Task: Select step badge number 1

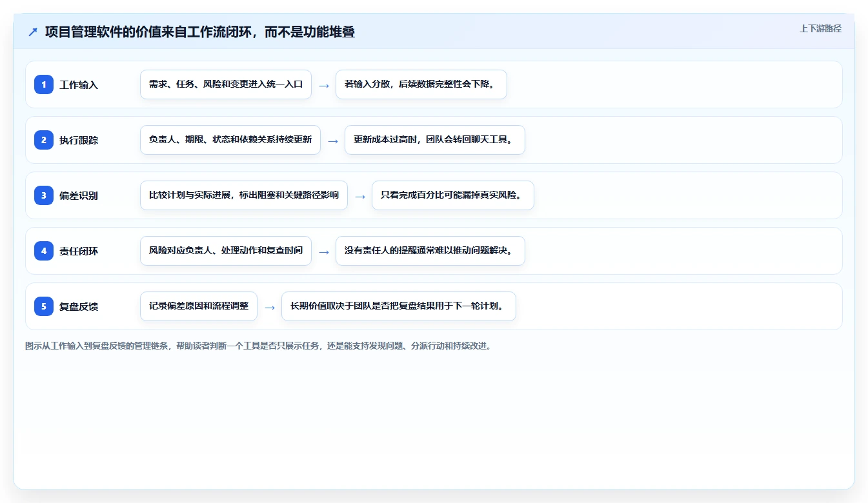Action: (44, 84)
